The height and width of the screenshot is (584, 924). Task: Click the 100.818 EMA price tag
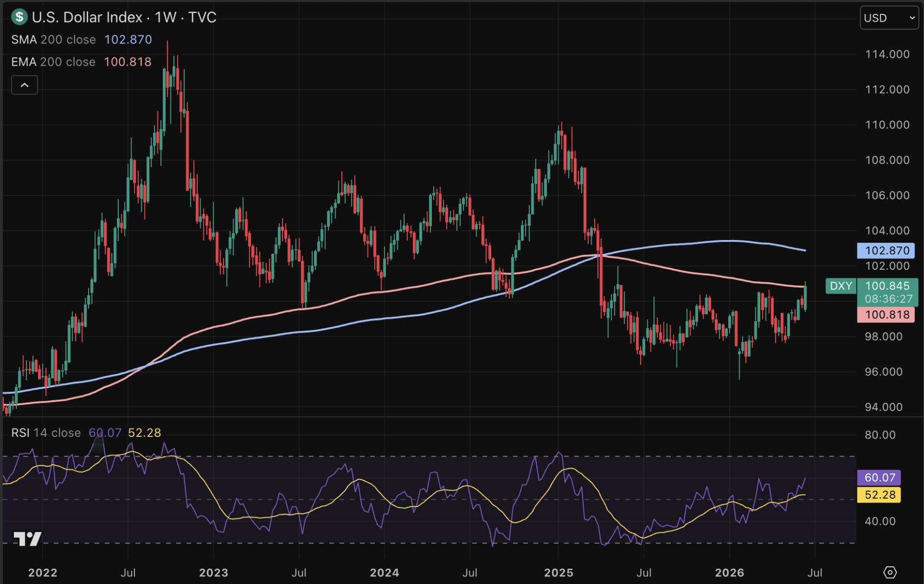886,315
